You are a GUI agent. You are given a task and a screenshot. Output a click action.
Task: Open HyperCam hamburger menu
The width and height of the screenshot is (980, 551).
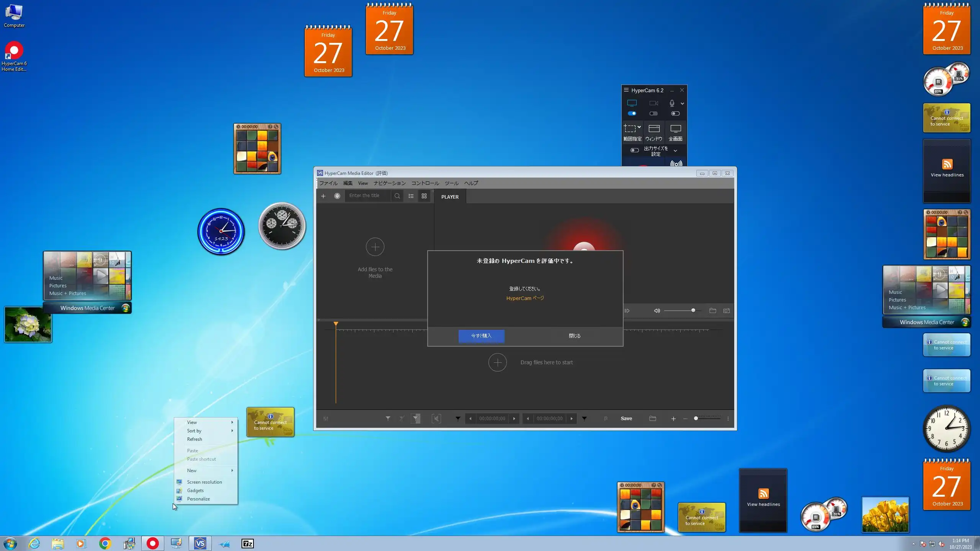tap(626, 90)
